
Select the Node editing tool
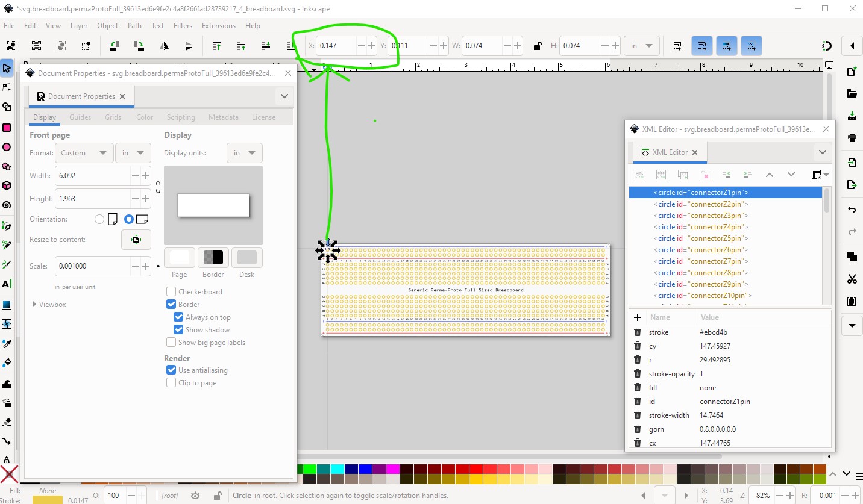7,87
